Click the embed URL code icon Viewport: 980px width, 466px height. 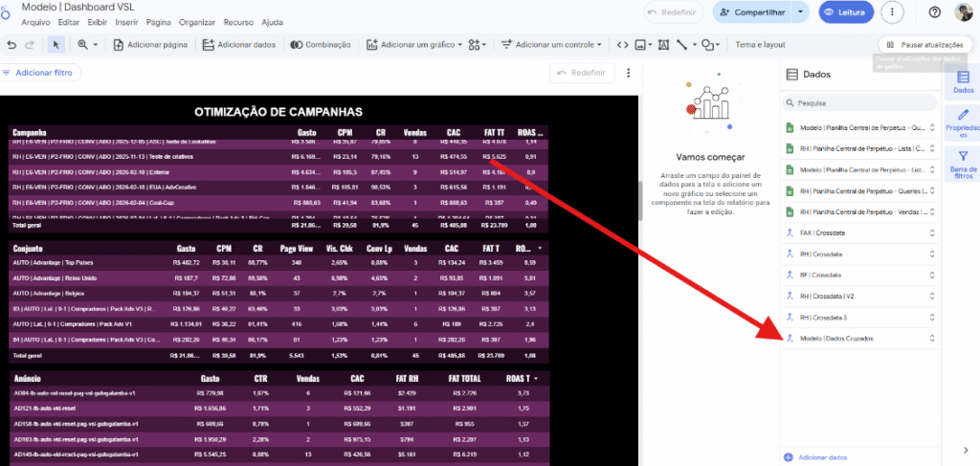point(623,44)
